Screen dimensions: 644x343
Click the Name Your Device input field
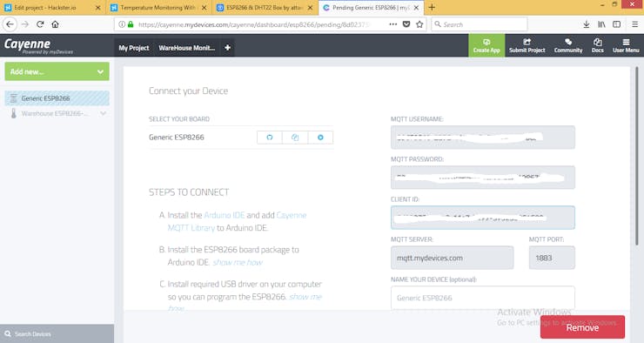click(x=483, y=298)
